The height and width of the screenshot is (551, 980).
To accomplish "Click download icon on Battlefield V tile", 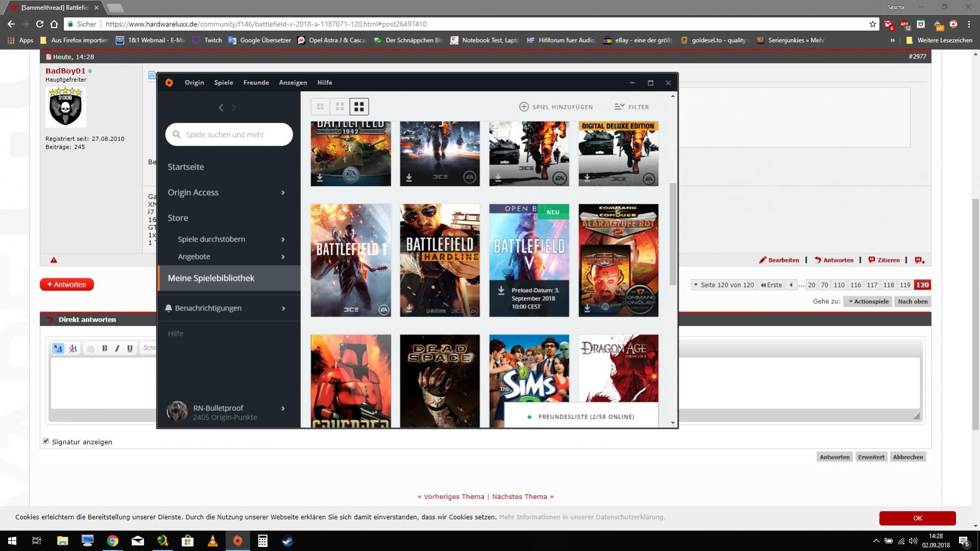I will tap(501, 291).
